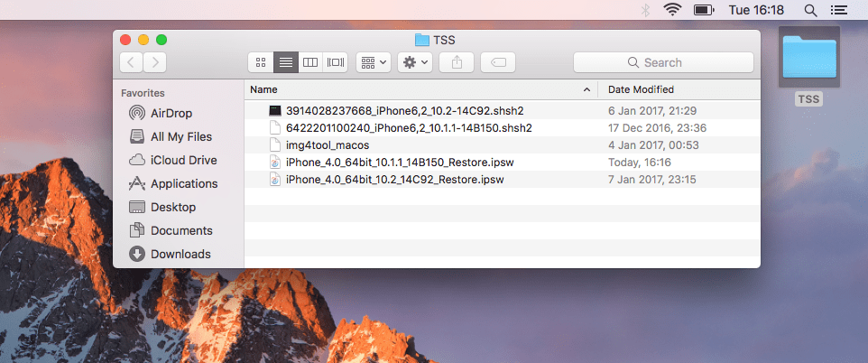868x363 pixels.
Task: Click the date 7 Jan 2017, 23:15
Action: point(652,179)
